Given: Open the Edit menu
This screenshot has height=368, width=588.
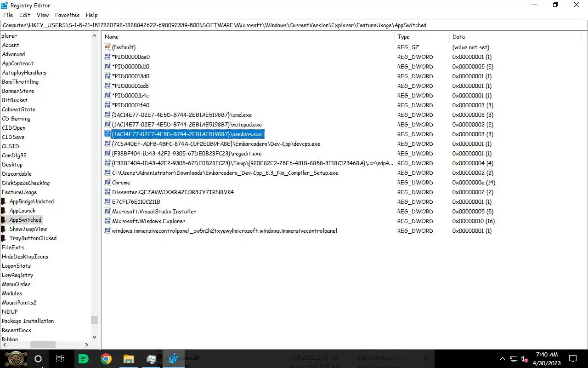Looking at the screenshot, I should (25, 15).
